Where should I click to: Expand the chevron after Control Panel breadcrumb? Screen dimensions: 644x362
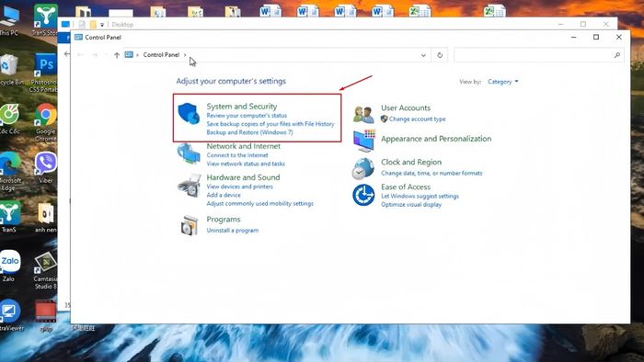coord(185,55)
